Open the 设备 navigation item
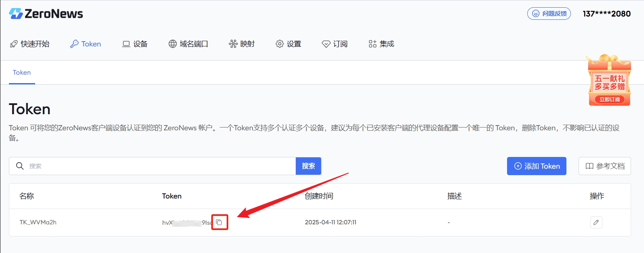The height and width of the screenshot is (253, 644). 135,44
